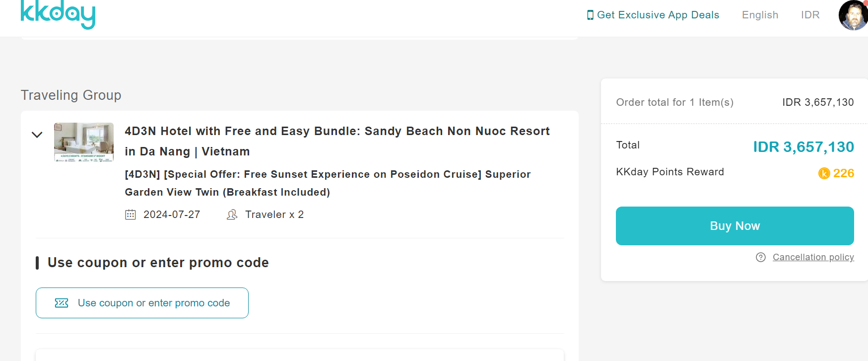Viewport: 868px width, 361px height.
Task: Click the traveler people icon
Action: click(x=232, y=215)
